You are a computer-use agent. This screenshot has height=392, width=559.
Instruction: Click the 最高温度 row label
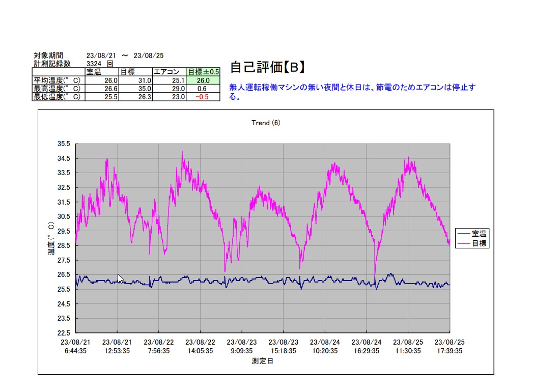pyautogui.click(x=58, y=89)
